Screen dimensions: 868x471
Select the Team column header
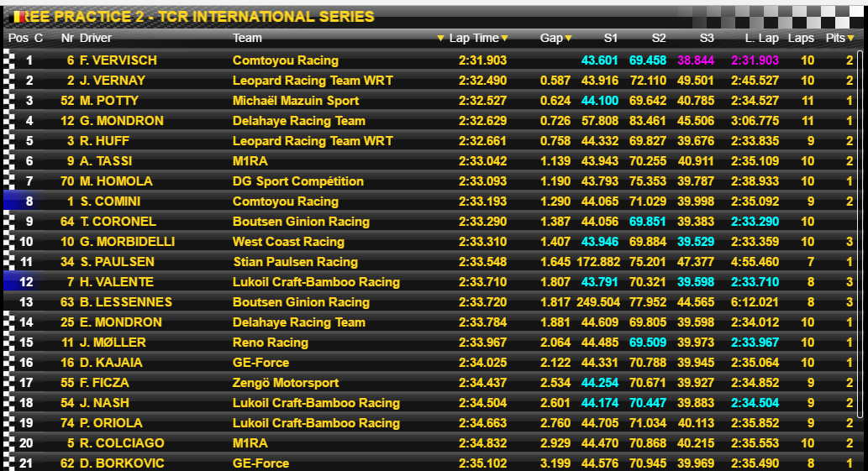[247, 38]
